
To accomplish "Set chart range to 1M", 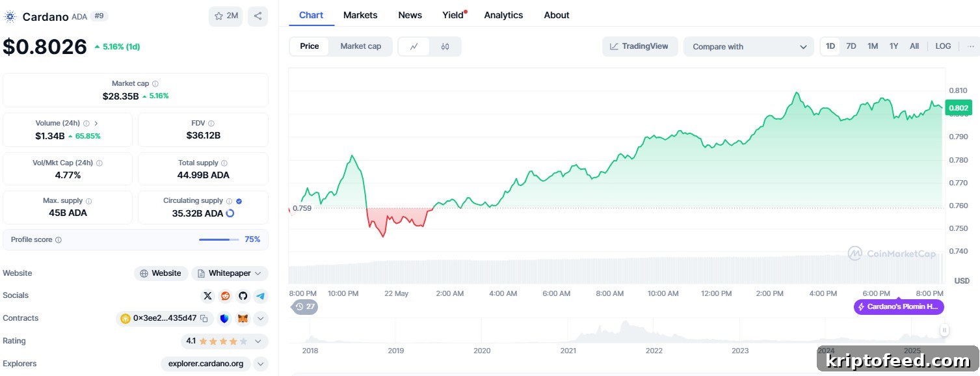I will (873, 46).
